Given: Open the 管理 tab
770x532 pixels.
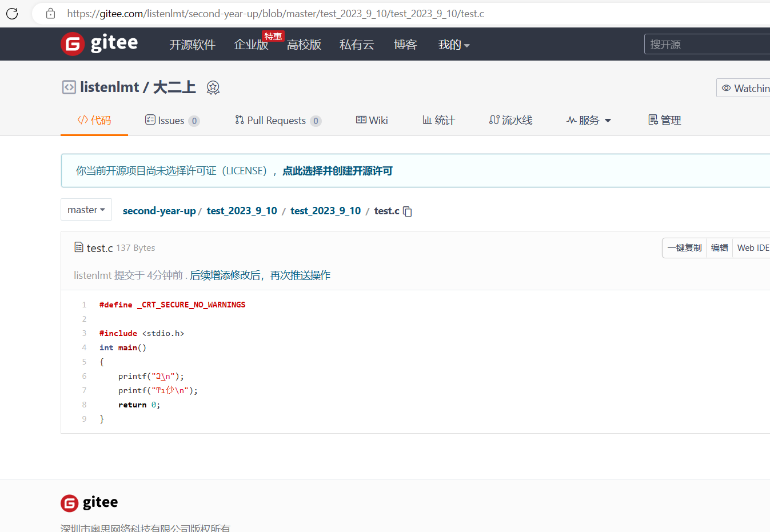Looking at the screenshot, I should (x=664, y=120).
